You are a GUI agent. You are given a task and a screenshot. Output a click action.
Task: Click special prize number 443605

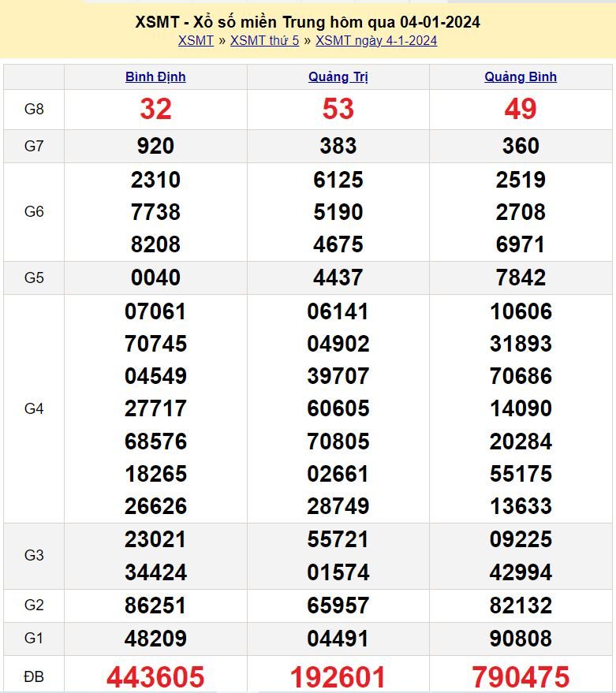pyautogui.click(x=155, y=677)
